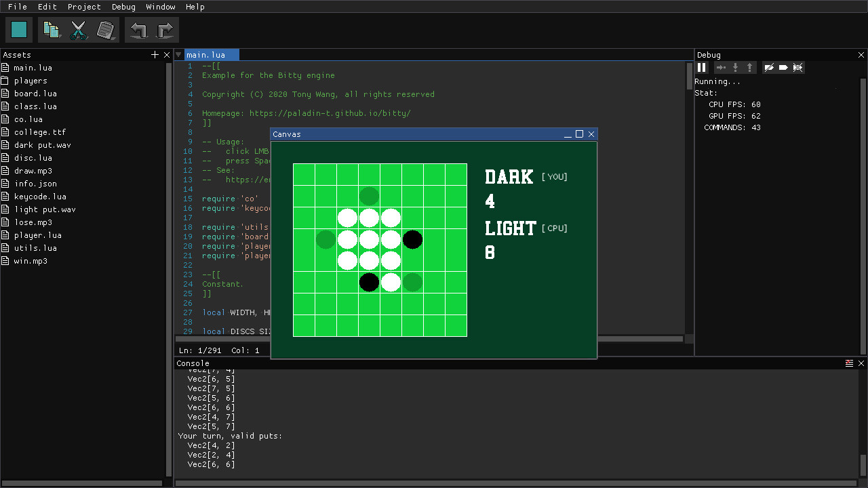Add a new asset with the plus button

tap(155, 54)
